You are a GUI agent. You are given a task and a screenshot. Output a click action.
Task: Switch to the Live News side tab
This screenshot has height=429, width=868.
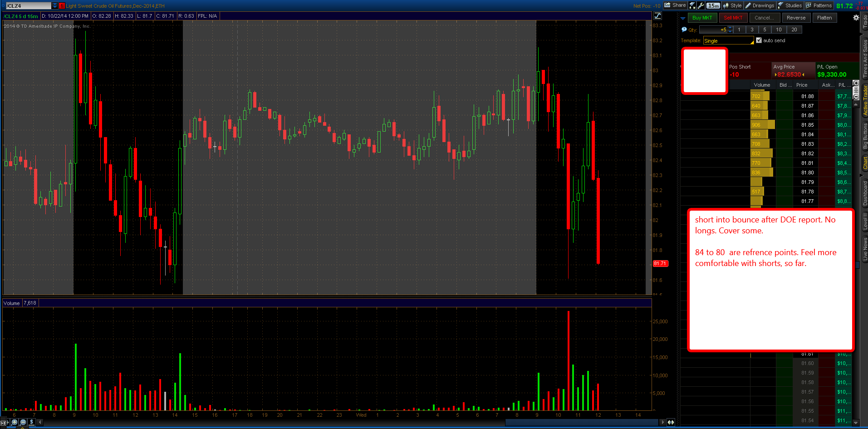[864, 249]
